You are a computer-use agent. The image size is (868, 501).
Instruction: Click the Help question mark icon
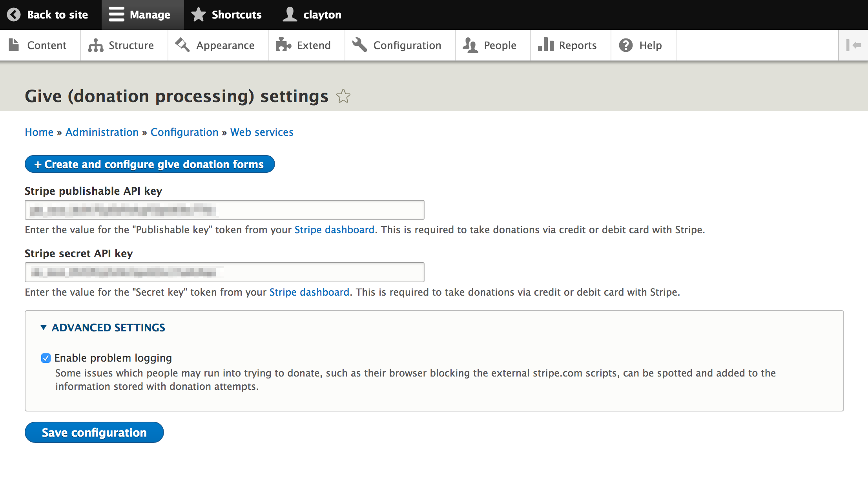point(626,45)
